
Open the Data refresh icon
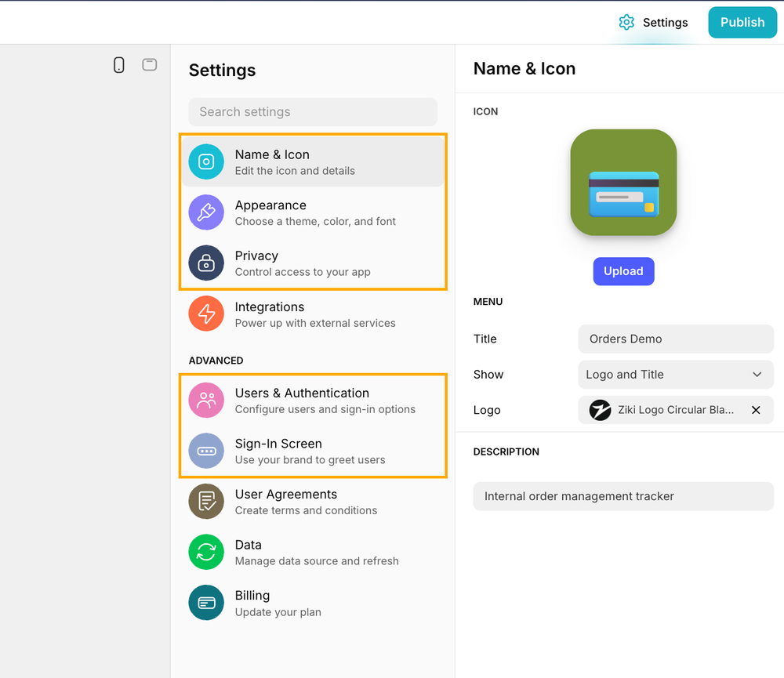205,552
